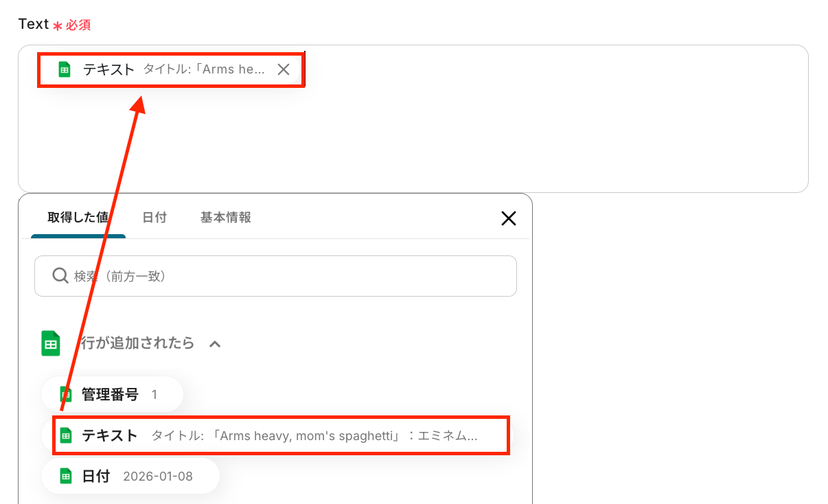
Task: Click the magnifier icon in the search box
Action: click(x=60, y=276)
